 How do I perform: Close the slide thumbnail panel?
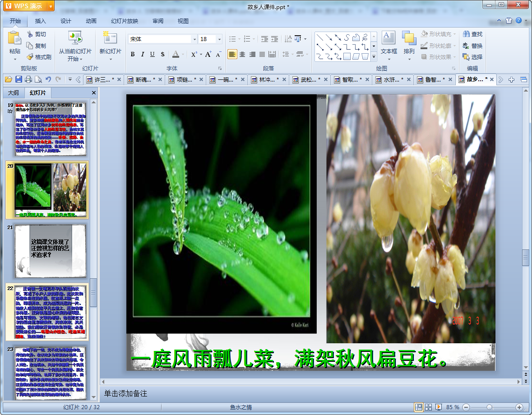pyautogui.click(x=94, y=92)
